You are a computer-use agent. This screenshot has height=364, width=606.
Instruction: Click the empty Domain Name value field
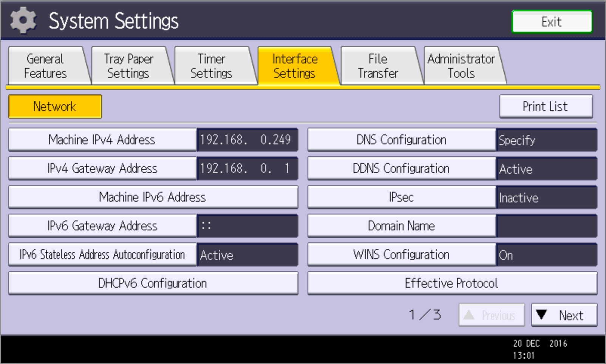point(546,226)
